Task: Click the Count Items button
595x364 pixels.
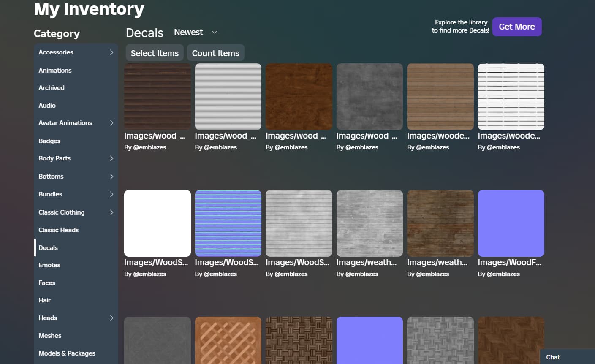Action: 216,53
